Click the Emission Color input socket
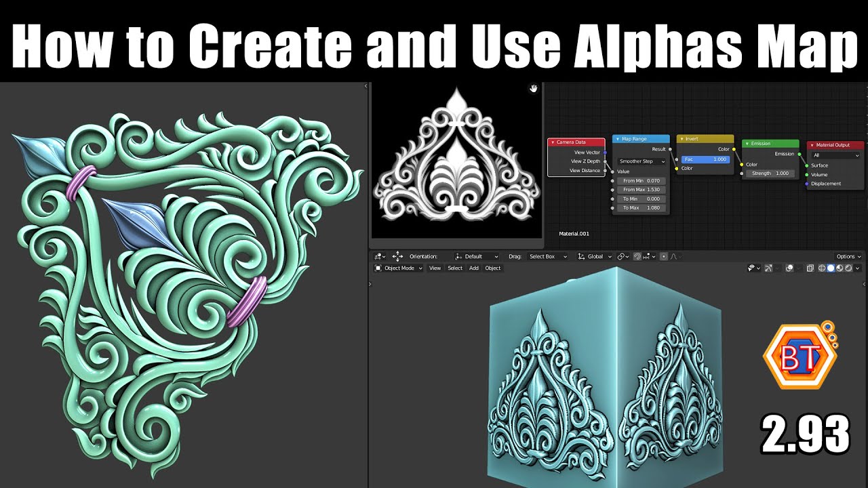The image size is (868, 488). coord(742,165)
